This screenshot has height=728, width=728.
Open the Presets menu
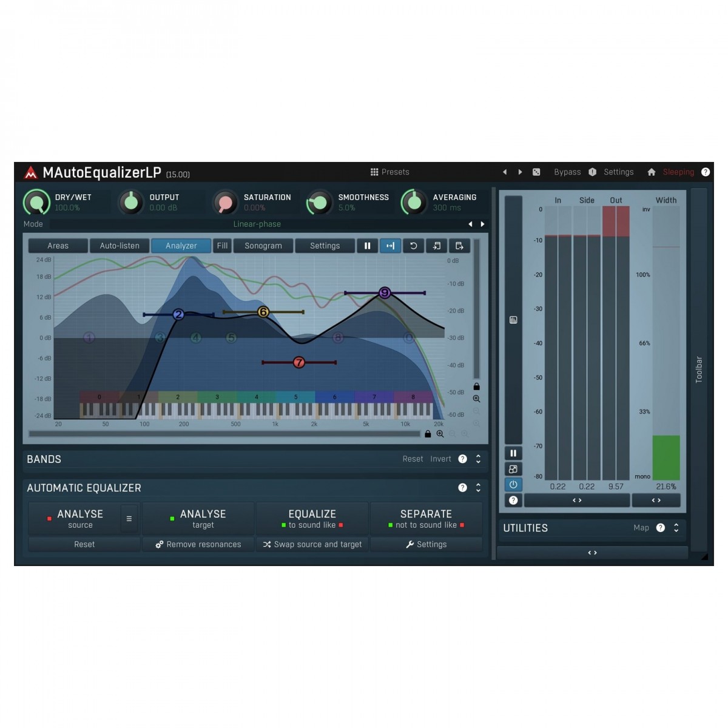(390, 172)
